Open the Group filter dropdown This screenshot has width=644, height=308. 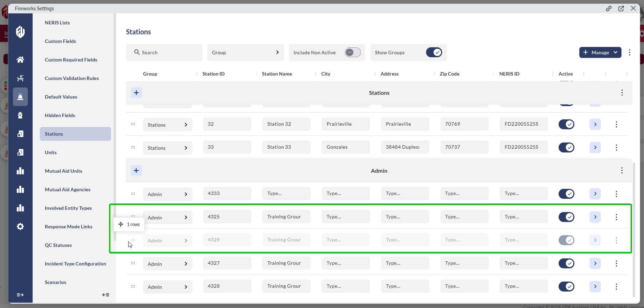[245, 53]
